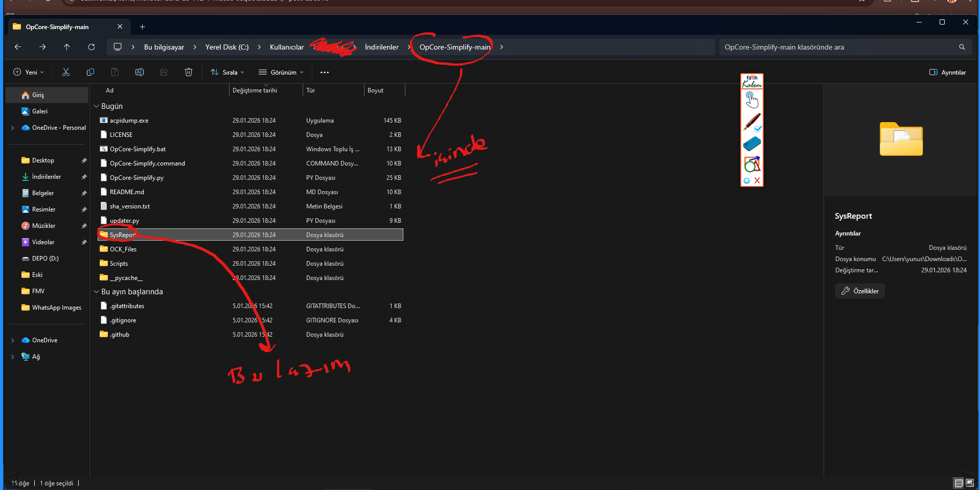The height and width of the screenshot is (490, 980).
Task: Open the Yeni new item menu
Action: click(29, 73)
